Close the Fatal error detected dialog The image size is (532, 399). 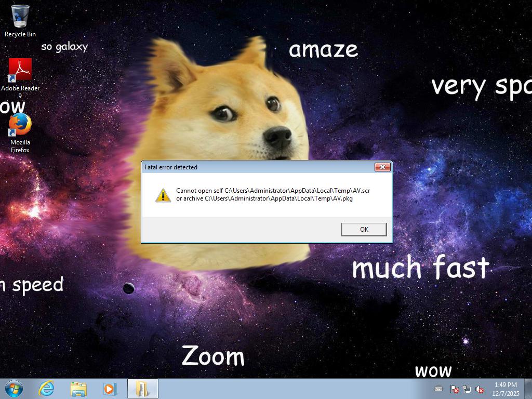pos(382,167)
